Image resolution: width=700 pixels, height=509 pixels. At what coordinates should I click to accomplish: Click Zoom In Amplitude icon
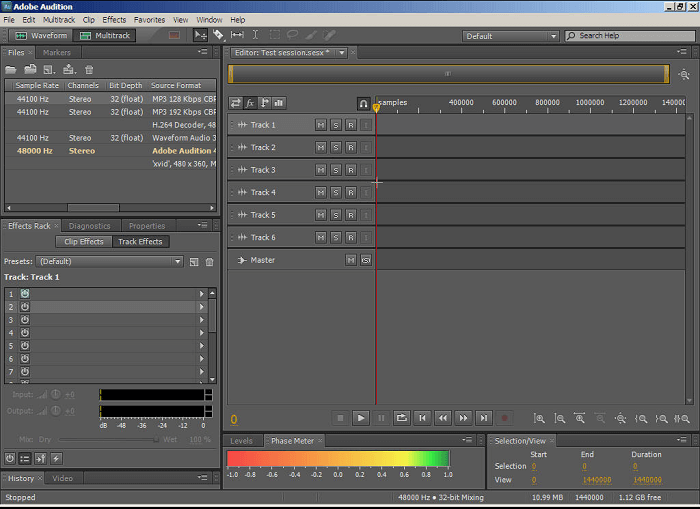coord(539,418)
